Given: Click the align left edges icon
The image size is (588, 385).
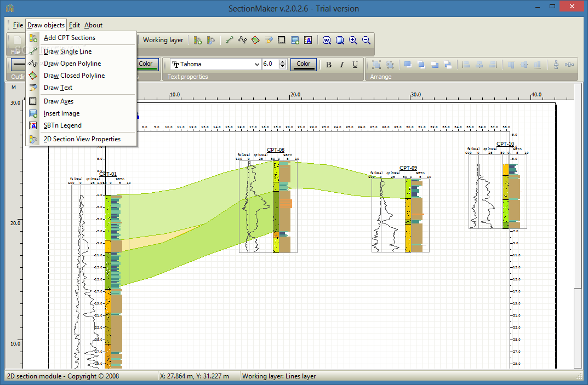Looking at the screenshot, I should [466, 65].
